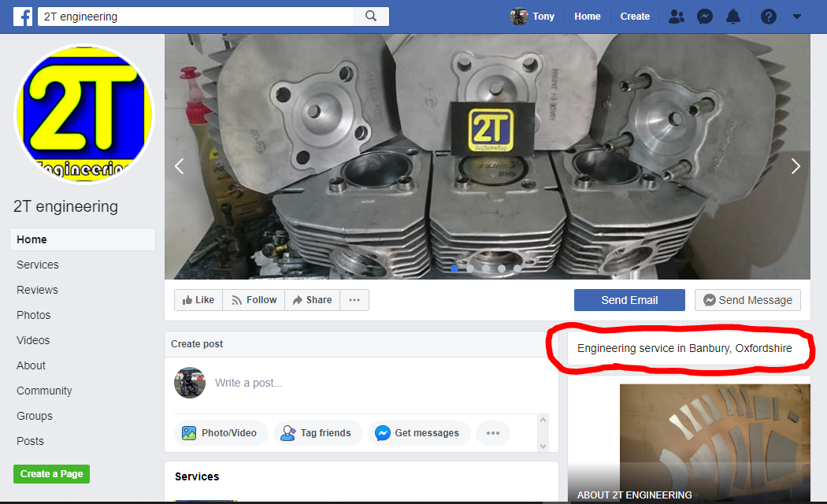Follow the 2T engineering page
This screenshot has width=827, height=504.
tap(254, 300)
